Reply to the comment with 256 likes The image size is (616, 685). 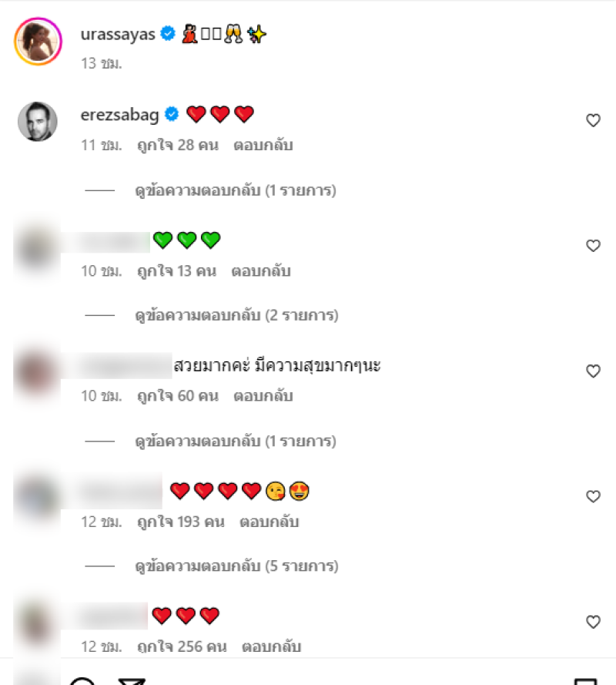271,646
